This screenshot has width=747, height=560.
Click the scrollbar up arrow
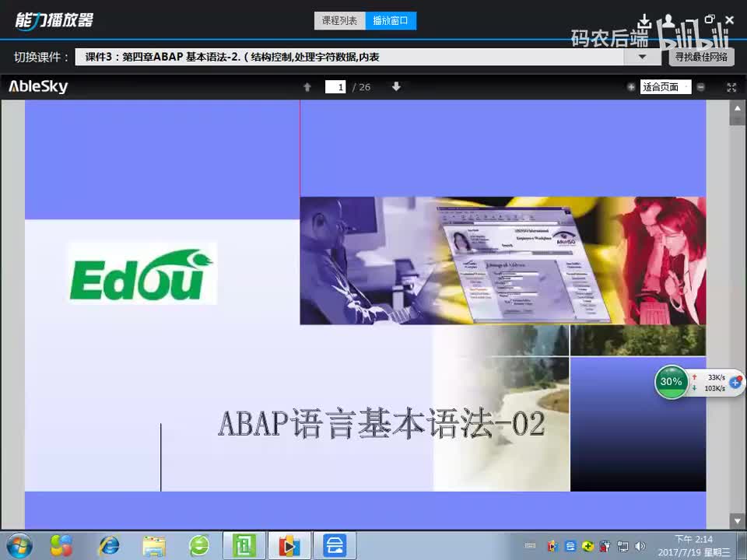tap(737, 109)
